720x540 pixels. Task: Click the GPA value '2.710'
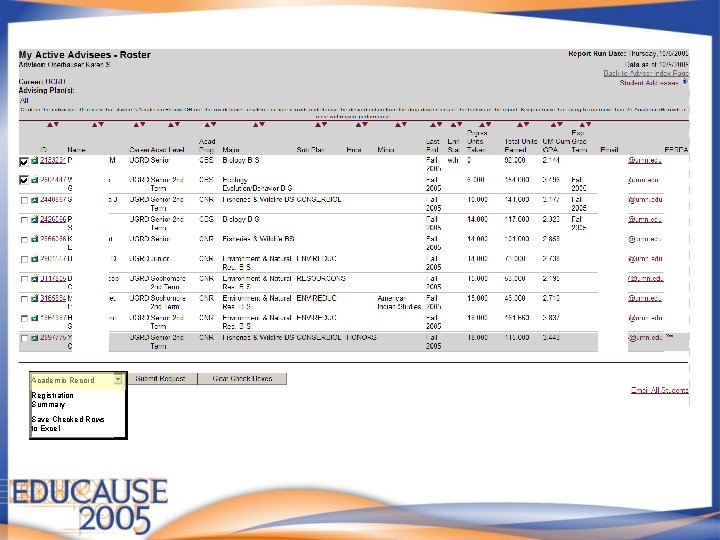pyautogui.click(x=551, y=298)
